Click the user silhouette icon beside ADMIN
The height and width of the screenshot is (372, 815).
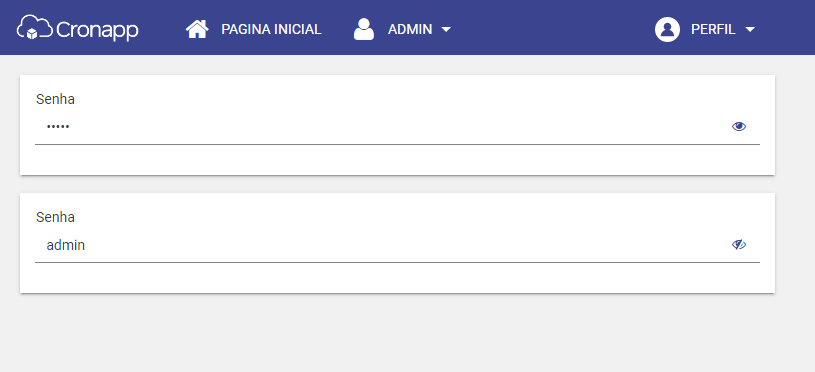364,29
